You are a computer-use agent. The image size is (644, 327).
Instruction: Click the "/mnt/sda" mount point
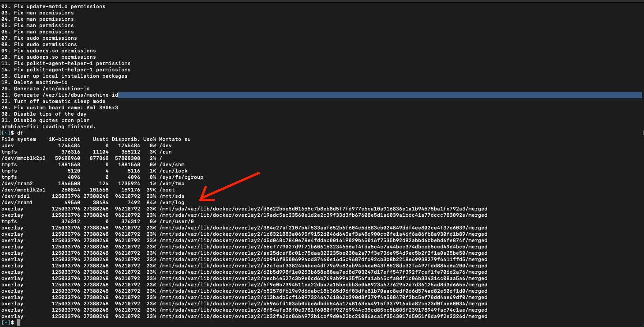pos(172,196)
